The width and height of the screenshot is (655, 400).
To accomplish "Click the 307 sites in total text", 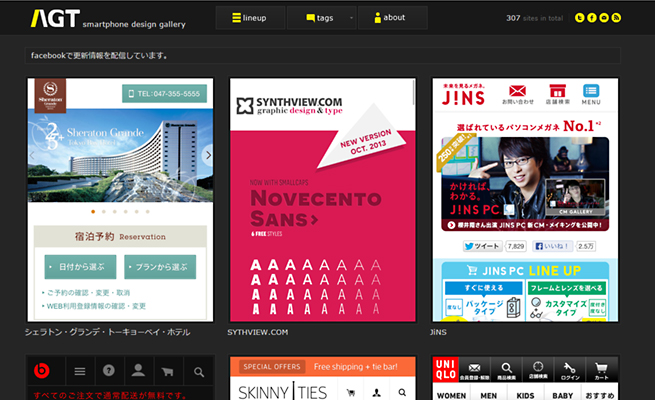I will point(534,18).
